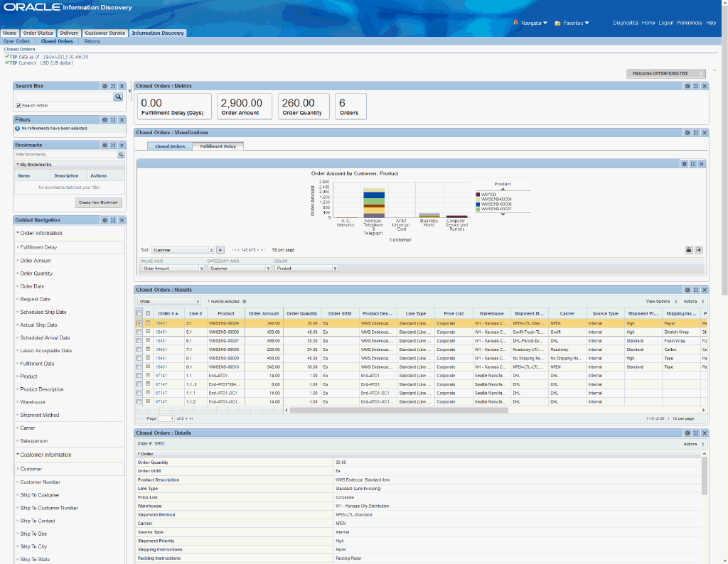
Task: Switch to the Order Status tab
Action: pos(38,33)
